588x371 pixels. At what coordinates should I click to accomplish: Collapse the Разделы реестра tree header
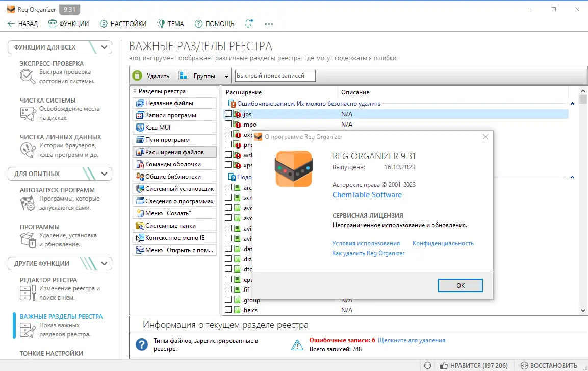pyautogui.click(x=135, y=91)
